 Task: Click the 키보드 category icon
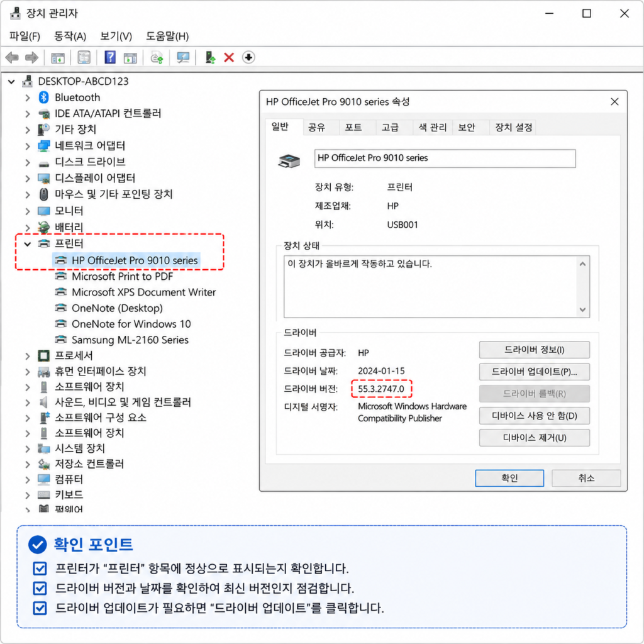[x=43, y=494]
